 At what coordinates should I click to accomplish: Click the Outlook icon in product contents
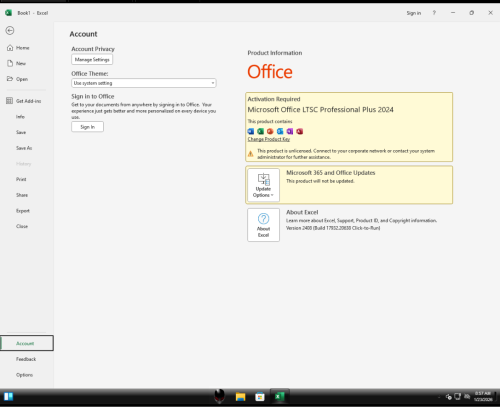280,131
